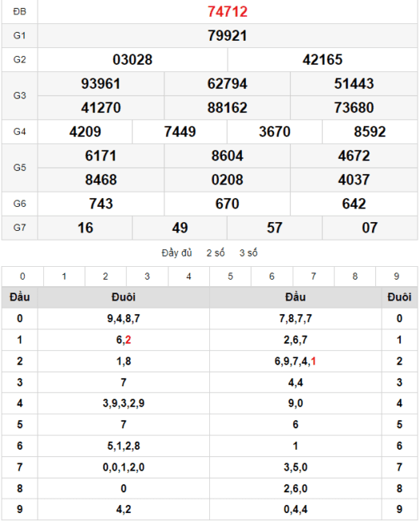Select digit 6 in the number filter row
Image resolution: width=420 pixels, height=521 pixels.
click(272, 277)
